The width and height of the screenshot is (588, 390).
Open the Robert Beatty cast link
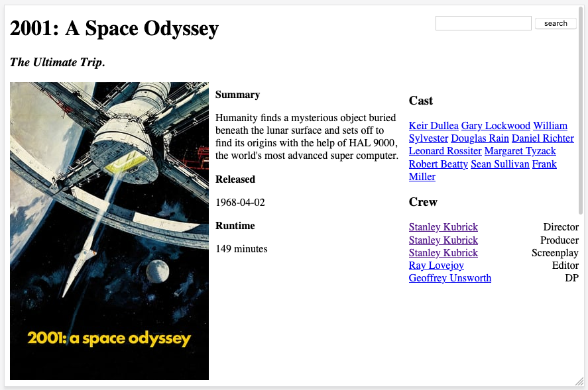438,164
